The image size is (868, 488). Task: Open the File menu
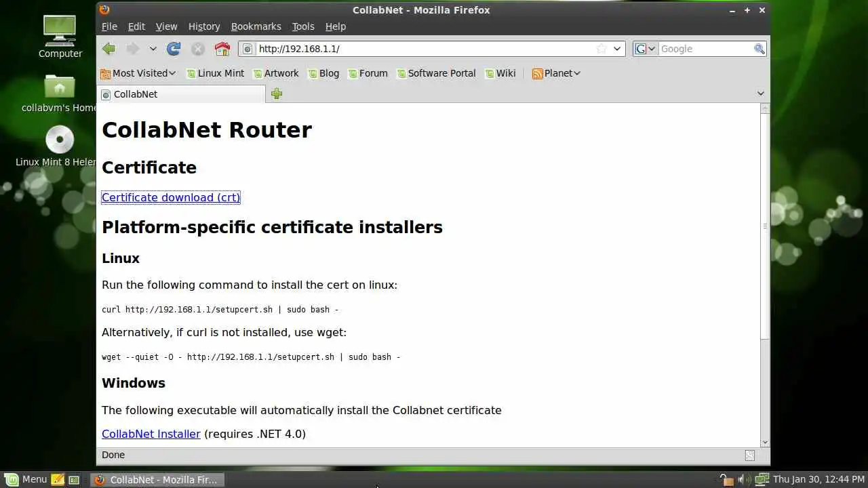(x=109, y=26)
